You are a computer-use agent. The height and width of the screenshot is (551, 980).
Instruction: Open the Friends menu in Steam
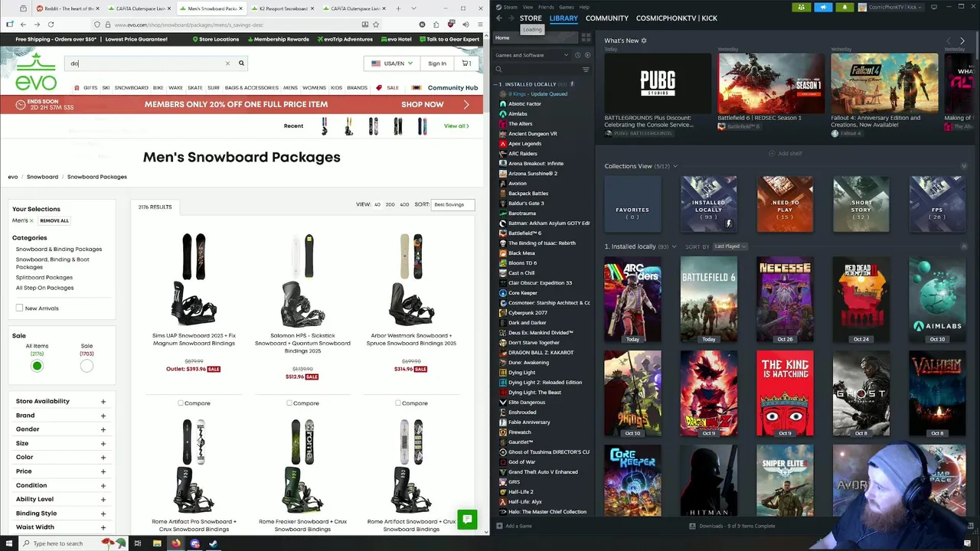[545, 7]
